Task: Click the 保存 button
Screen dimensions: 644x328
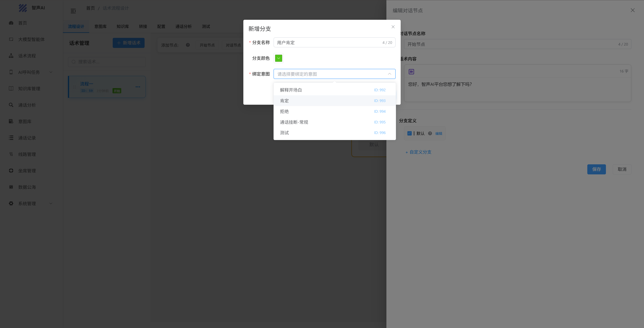Action: point(596,169)
